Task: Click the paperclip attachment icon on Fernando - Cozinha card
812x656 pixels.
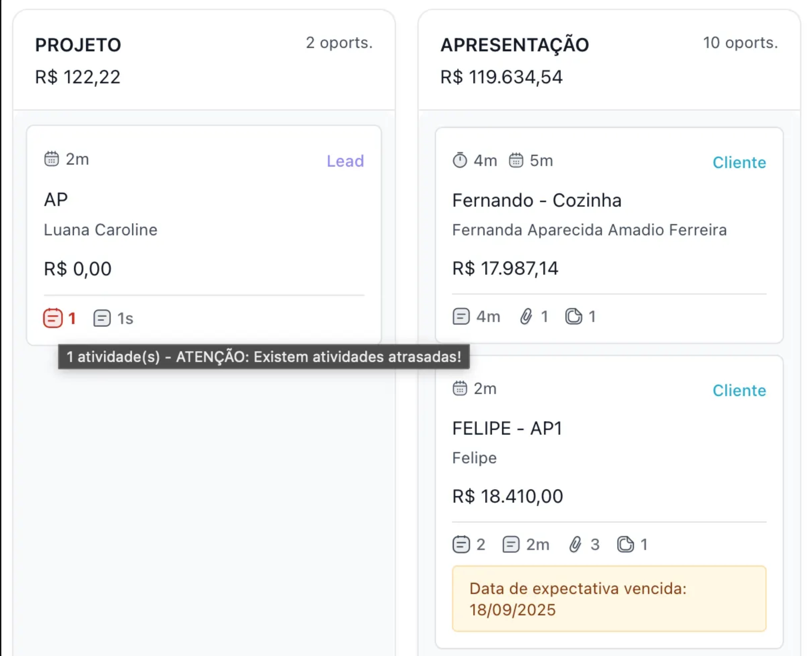Action: (526, 317)
